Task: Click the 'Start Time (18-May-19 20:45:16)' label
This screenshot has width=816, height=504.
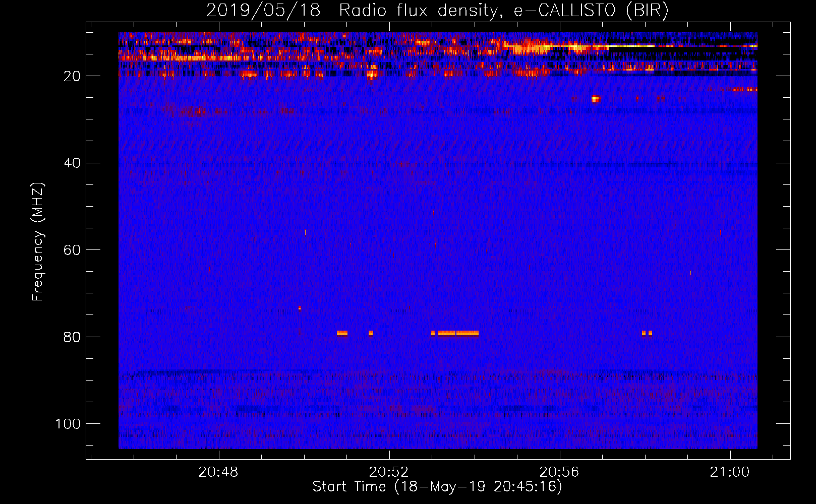Action: [437, 487]
